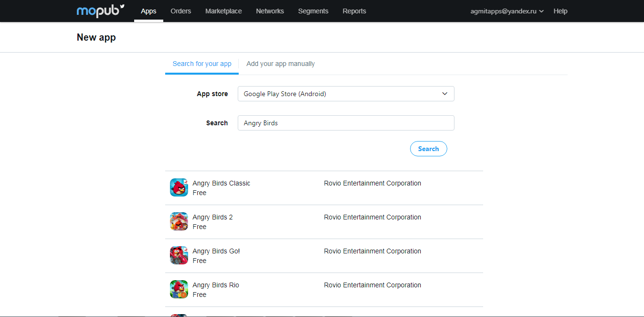
Task: Go to the Marketplace section
Action: click(223, 11)
